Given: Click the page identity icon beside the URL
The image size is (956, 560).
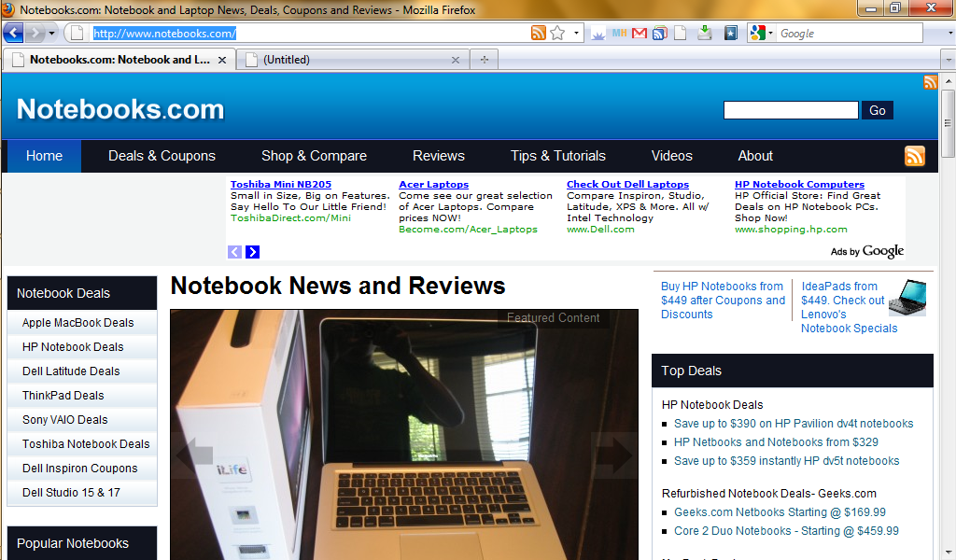Looking at the screenshot, I should click(77, 33).
